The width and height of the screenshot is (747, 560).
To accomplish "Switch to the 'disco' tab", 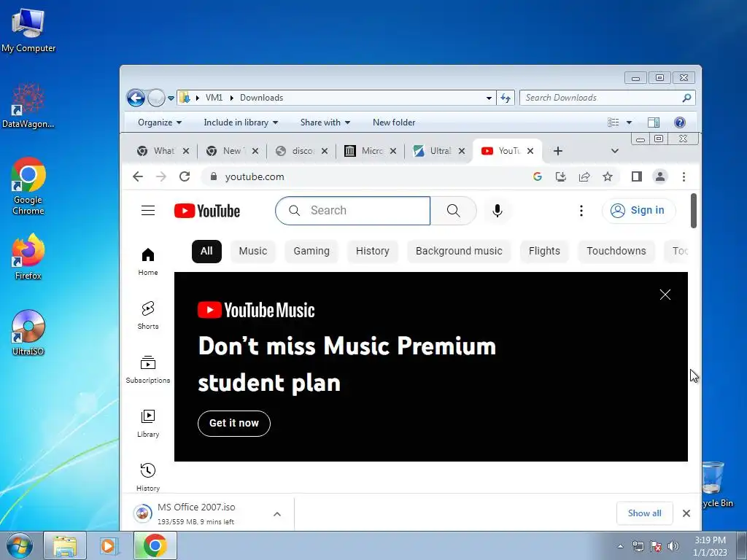I will pos(302,151).
